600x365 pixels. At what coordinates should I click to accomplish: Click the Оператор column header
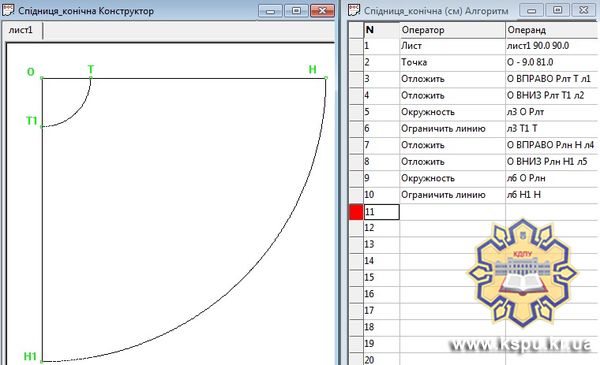(x=453, y=30)
